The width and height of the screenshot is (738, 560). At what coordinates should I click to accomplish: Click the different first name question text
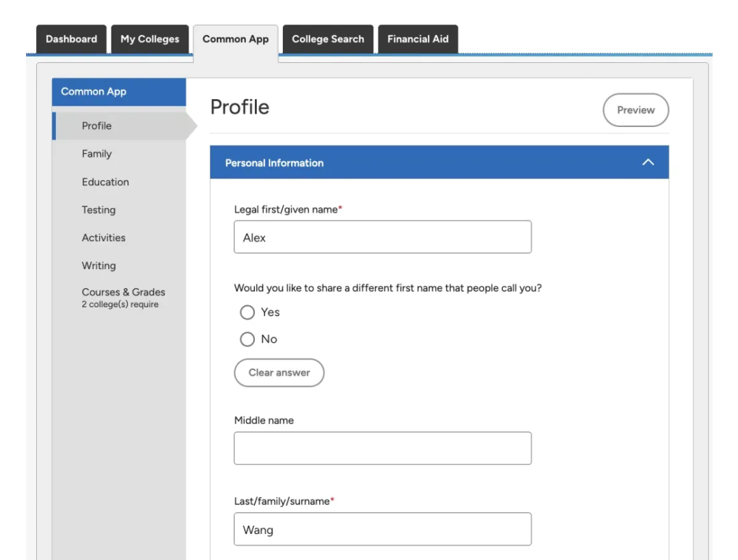388,288
